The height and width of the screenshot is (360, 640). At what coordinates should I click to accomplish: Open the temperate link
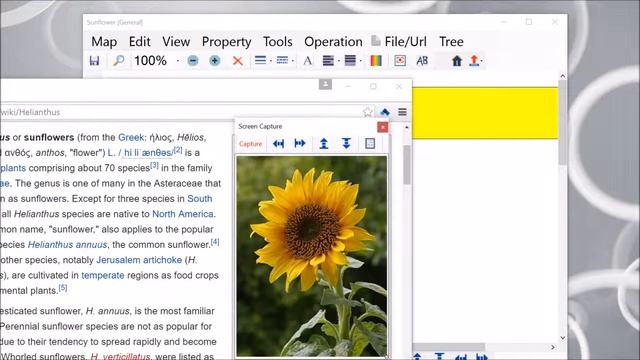click(103, 276)
